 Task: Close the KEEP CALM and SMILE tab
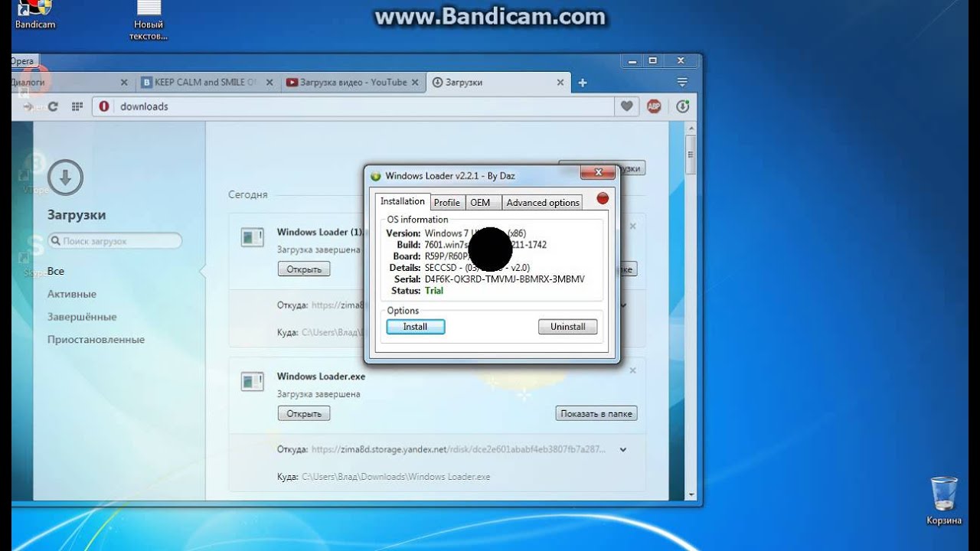point(269,82)
